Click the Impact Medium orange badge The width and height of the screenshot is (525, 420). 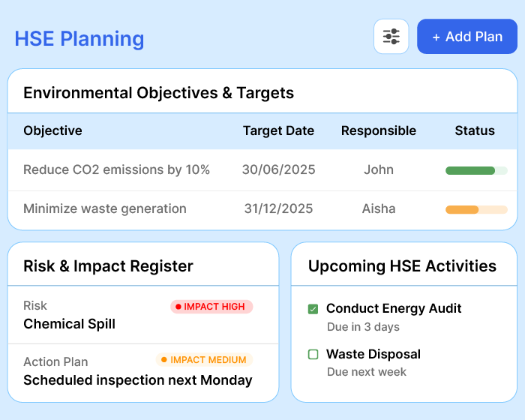tap(204, 360)
